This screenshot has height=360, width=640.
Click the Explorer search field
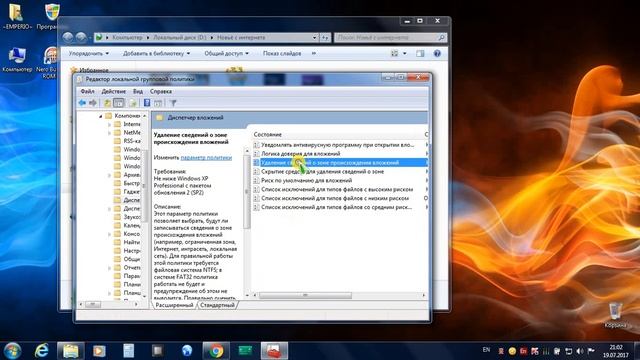tap(390, 38)
